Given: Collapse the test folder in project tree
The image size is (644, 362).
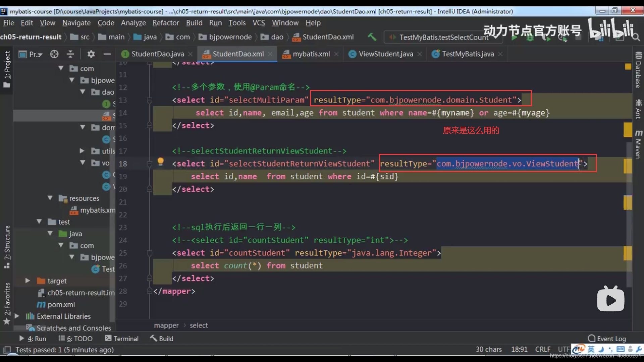Looking at the screenshot, I should click(x=39, y=222).
